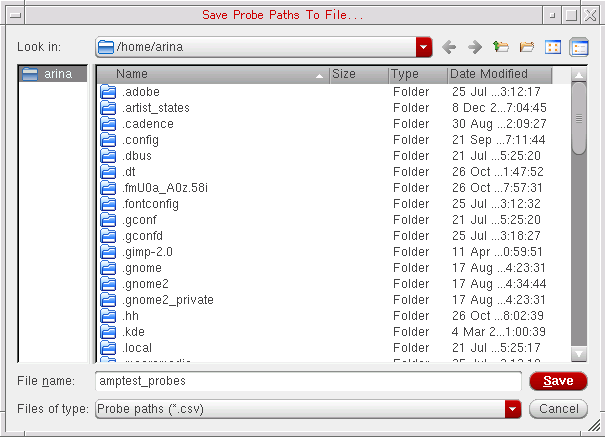Viewport: 605px width, 437px height.
Task: Click the dialog resize grip corner
Action: 594,425
